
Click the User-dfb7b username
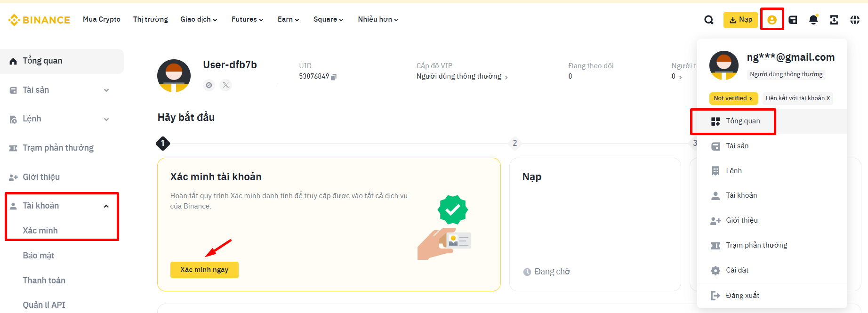[x=230, y=65]
